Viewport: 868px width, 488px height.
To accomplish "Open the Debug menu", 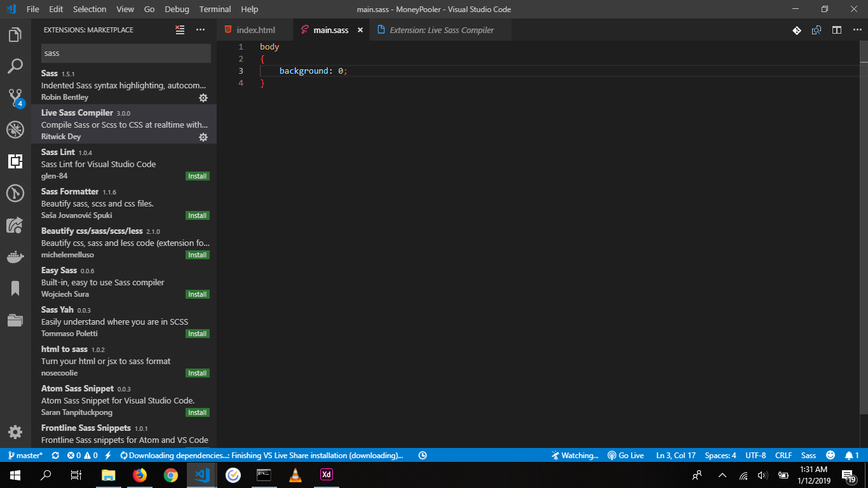I will (177, 9).
